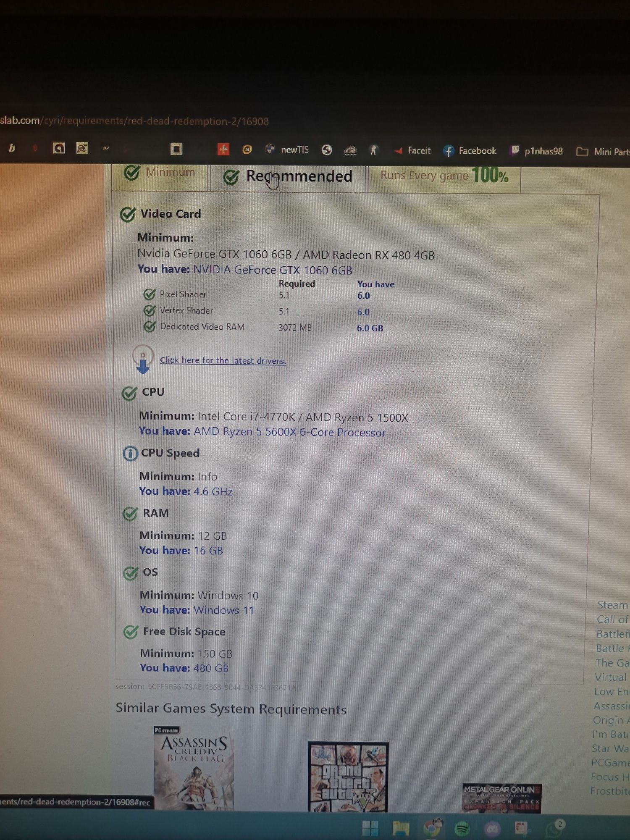
Task: Click the Frostbite sidebar link
Action: [610, 791]
